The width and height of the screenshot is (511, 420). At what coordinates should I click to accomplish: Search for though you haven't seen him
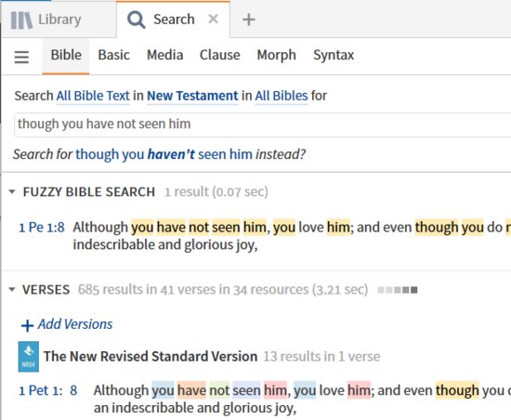coord(164,154)
